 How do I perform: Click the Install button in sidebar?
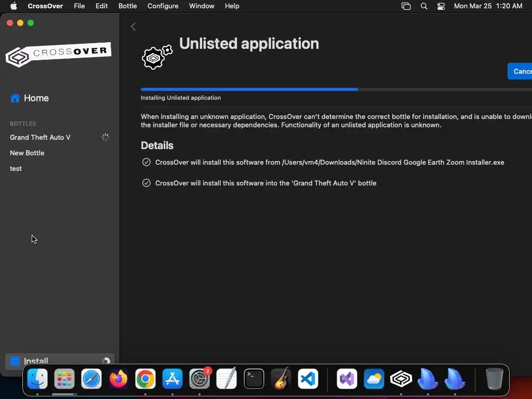(x=60, y=361)
